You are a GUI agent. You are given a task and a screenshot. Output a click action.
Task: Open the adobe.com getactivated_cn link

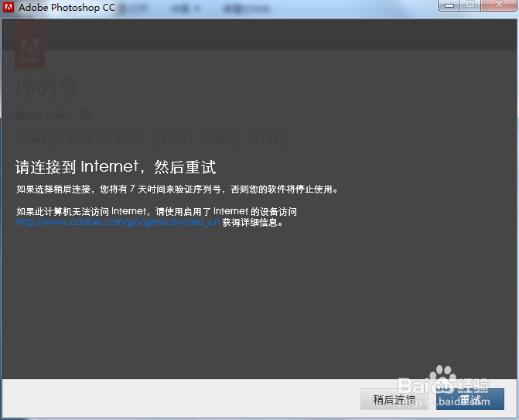point(118,222)
